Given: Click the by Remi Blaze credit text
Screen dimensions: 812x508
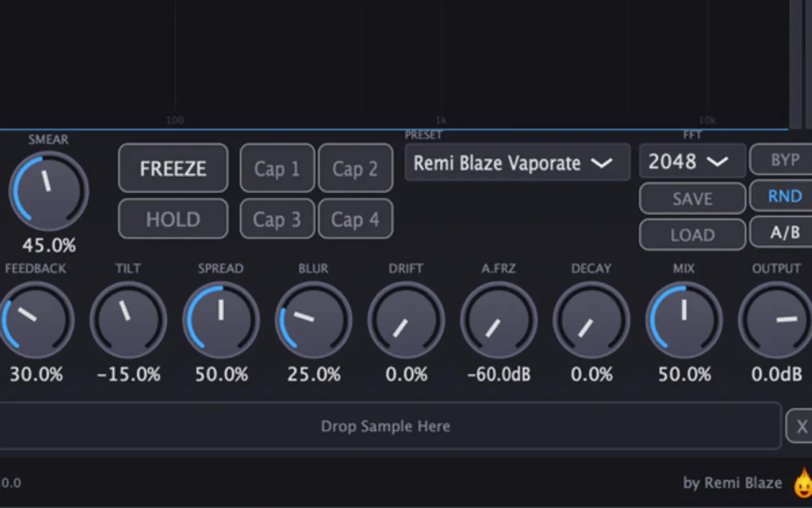Looking at the screenshot, I should [733, 483].
